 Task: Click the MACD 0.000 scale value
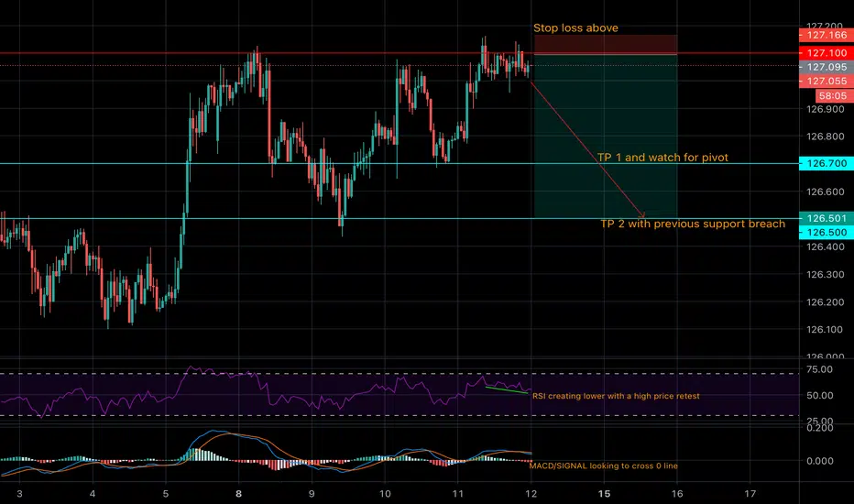[x=820, y=461]
